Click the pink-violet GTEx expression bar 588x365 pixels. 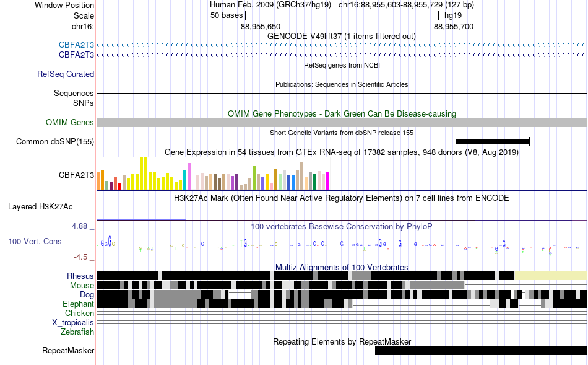click(x=189, y=177)
